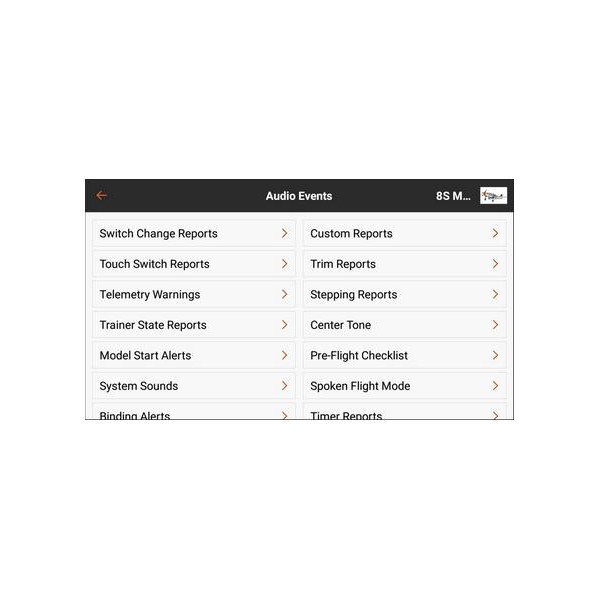The height and width of the screenshot is (600, 600).
Task: Expand Trainer State Reports chevron
Action: [x=284, y=325]
